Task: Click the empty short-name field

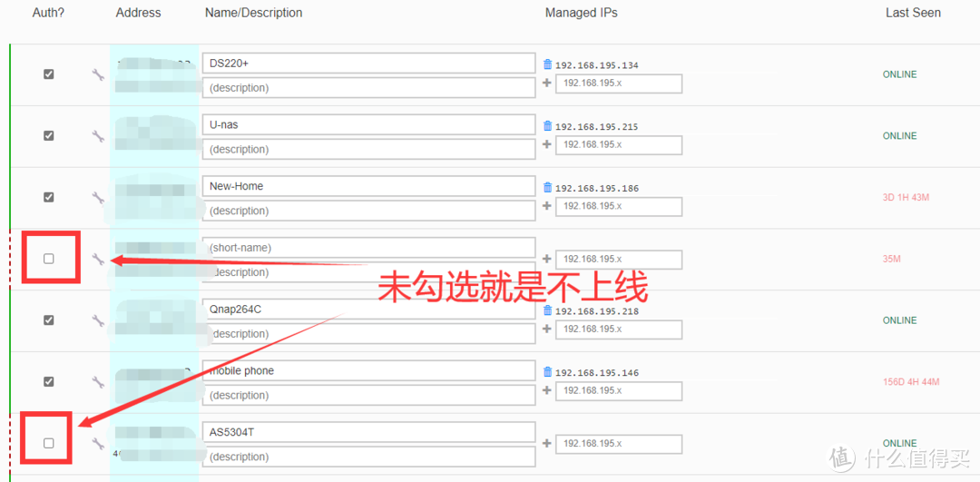Action: click(368, 248)
